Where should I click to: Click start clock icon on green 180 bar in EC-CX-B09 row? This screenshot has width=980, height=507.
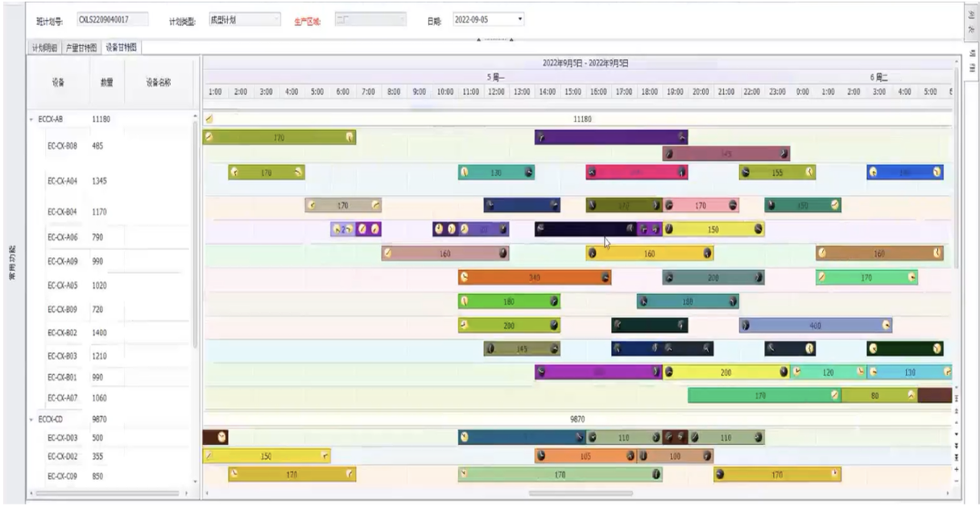point(465,301)
